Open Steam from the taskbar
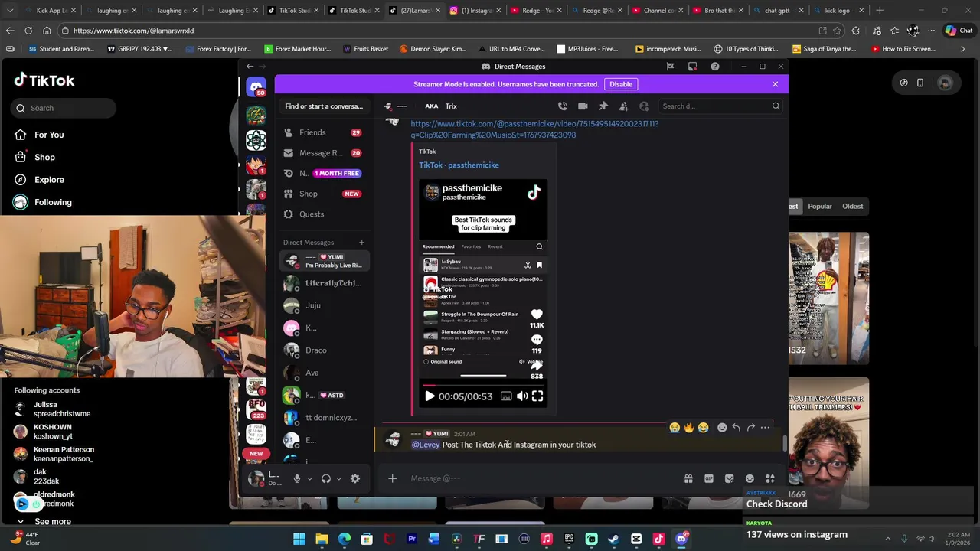Image resolution: width=980 pixels, height=551 pixels. pos(614,539)
